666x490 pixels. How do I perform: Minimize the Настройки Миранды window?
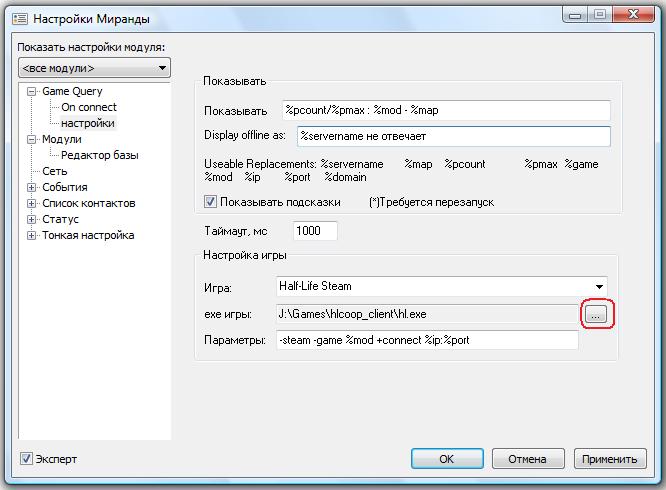point(575,15)
